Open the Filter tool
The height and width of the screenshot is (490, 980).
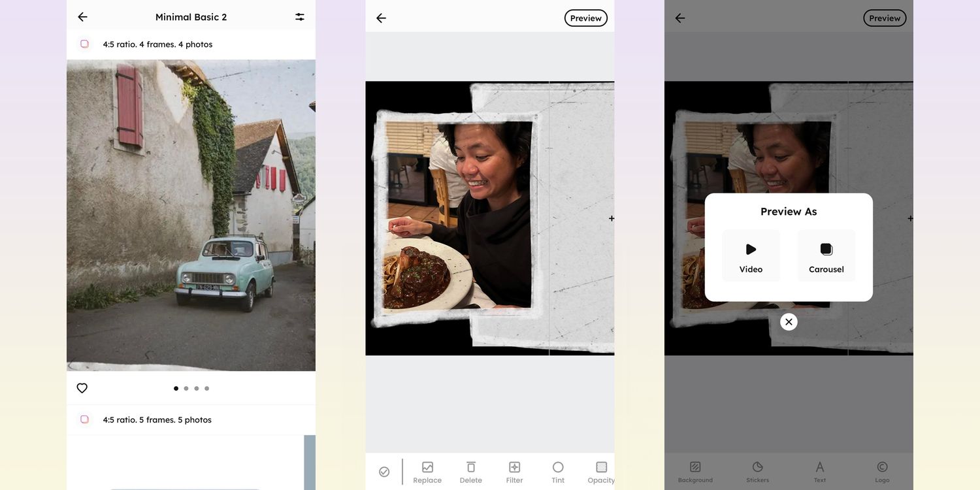pos(514,472)
